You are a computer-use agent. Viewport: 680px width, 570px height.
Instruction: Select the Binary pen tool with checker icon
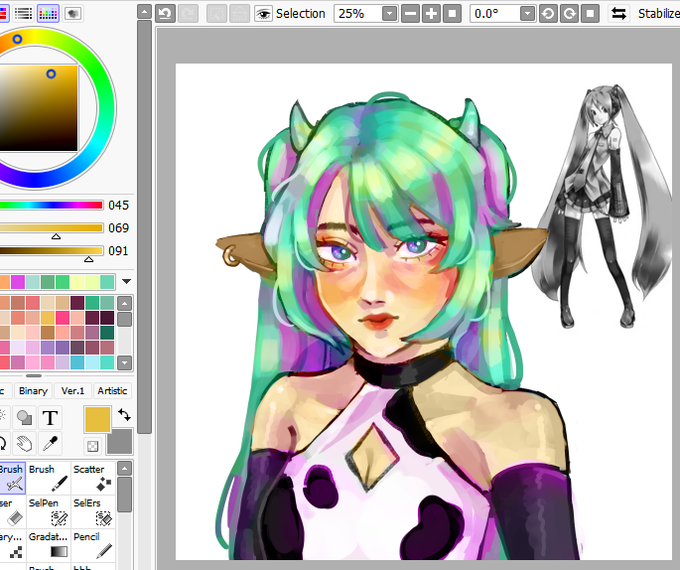coord(12,545)
